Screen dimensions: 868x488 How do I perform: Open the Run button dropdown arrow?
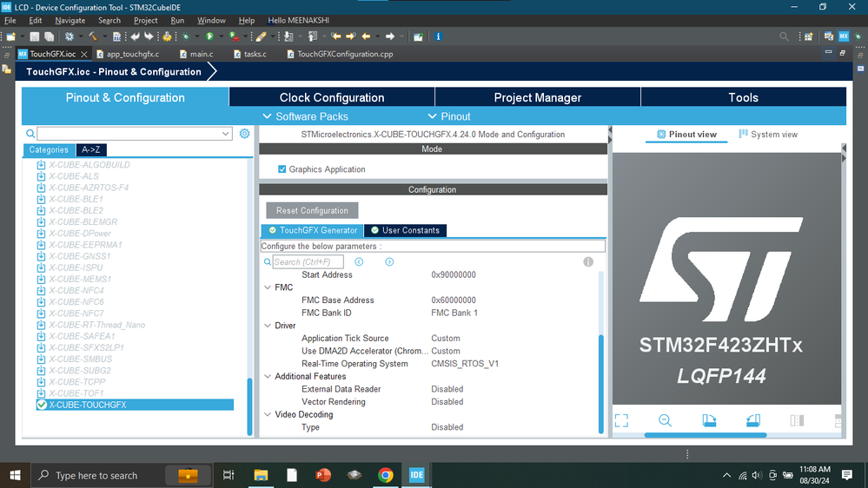point(221,36)
